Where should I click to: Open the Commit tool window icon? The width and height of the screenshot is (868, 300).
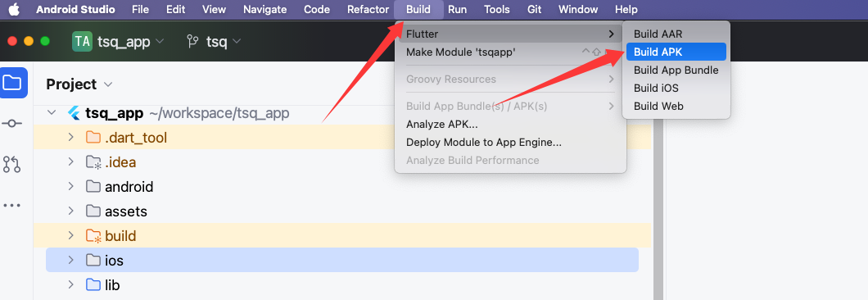pyautogui.click(x=12, y=124)
